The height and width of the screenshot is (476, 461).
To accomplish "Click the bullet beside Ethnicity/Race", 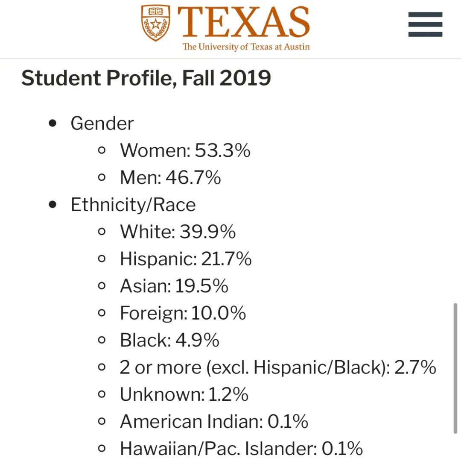I will [53, 205].
